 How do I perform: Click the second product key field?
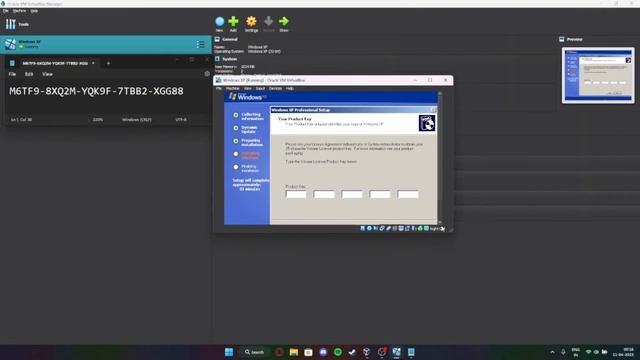point(324,195)
